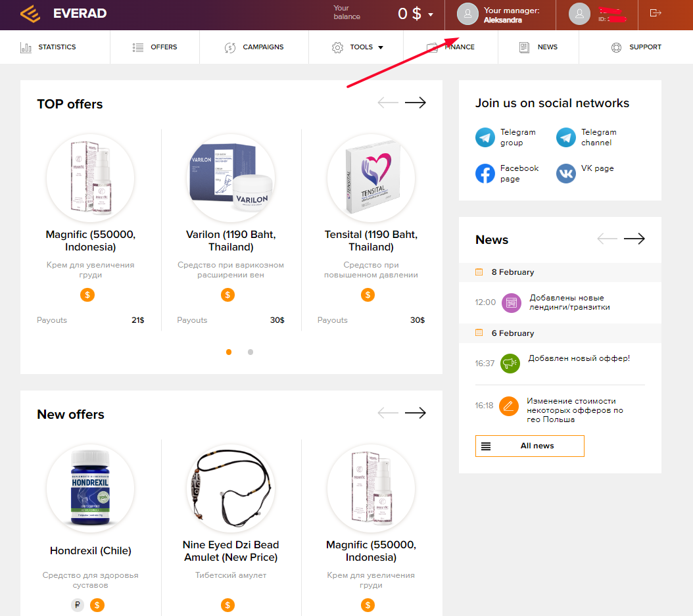Click the Support lifebuoy icon
The width and height of the screenshot is (693, 616).
(x=616, y=47)
